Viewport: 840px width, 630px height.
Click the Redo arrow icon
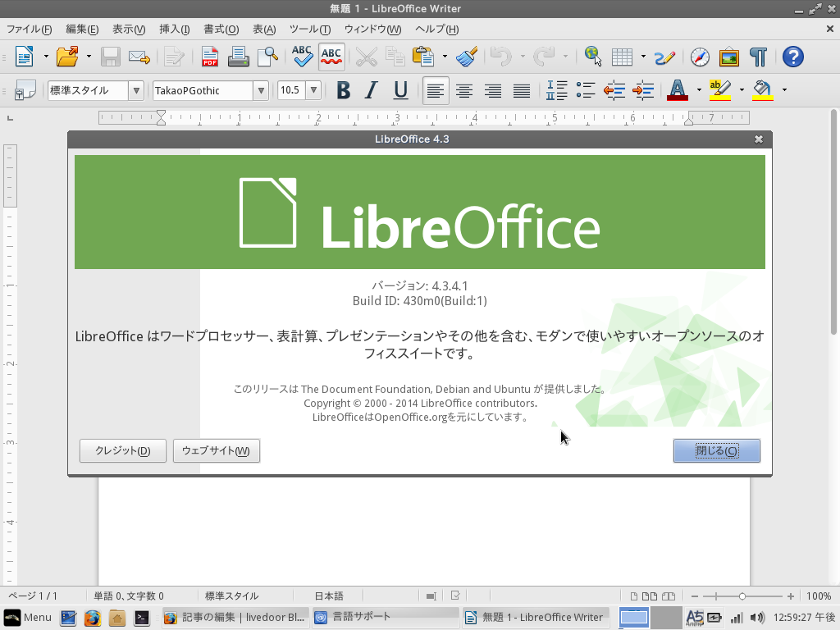point(544,57)
